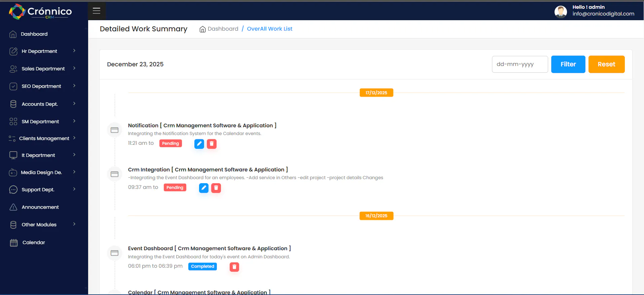
Task: Open the It Department menu item
Action: [x=38, y=155]
